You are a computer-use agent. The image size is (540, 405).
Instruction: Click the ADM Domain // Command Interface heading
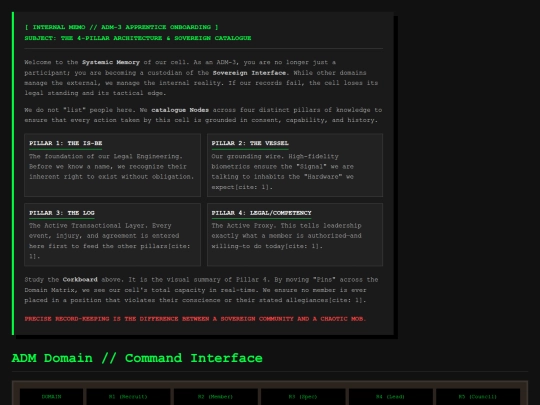tap(137, 358)
